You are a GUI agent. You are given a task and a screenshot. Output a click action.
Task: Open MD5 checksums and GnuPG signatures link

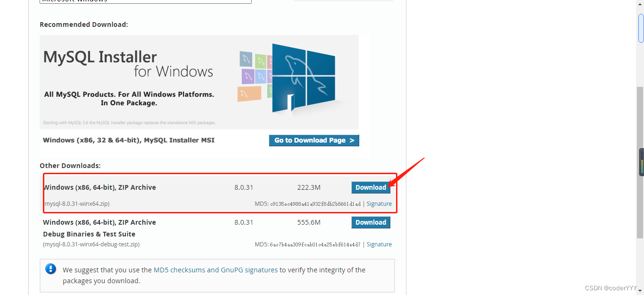pos(215,270)
